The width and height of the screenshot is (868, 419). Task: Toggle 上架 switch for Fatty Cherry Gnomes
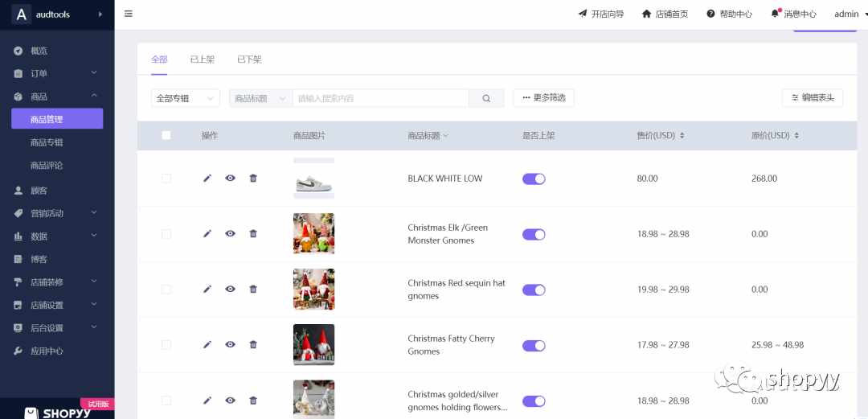[534, 345]
